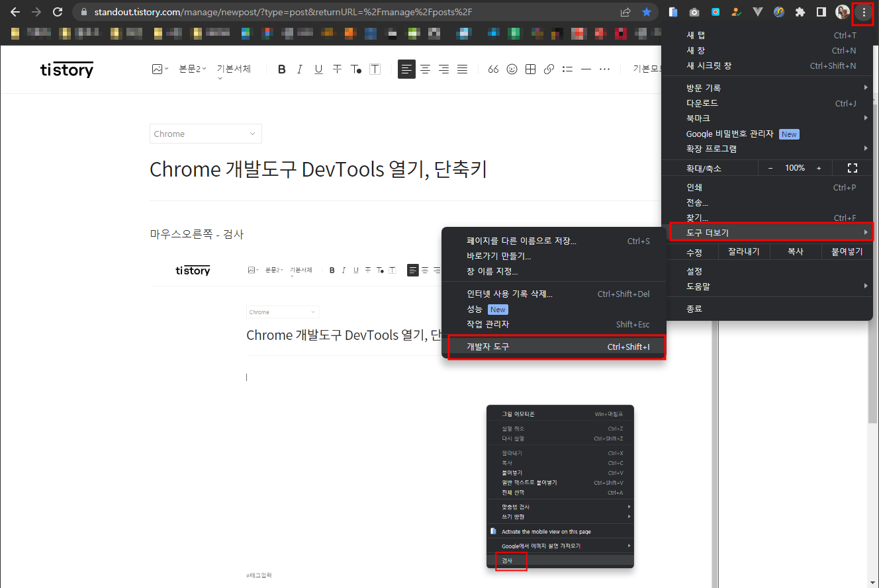Image resolution: width=879 pixels, height=588 pixels.
Task: Open the browser side panel icon
Action: point(821,12)
